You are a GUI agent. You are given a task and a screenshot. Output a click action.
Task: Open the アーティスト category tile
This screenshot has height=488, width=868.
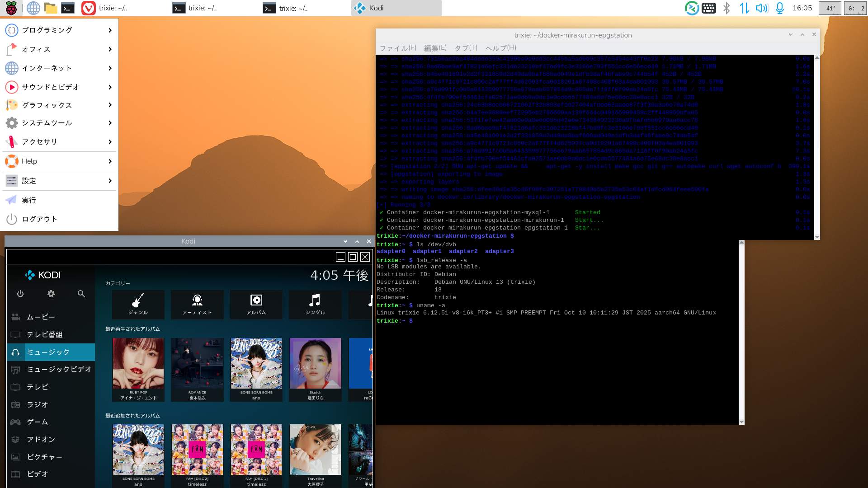pos(197,305)
